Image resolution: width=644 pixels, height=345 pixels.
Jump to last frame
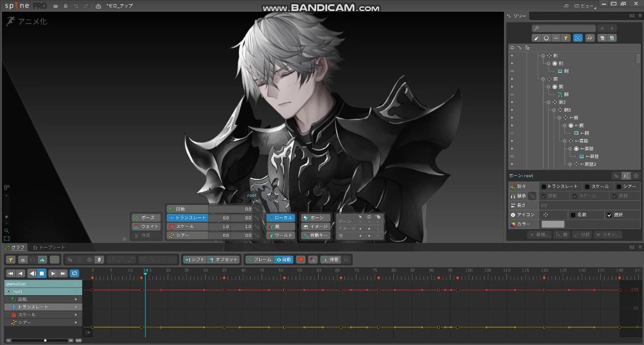click(63, 273)
